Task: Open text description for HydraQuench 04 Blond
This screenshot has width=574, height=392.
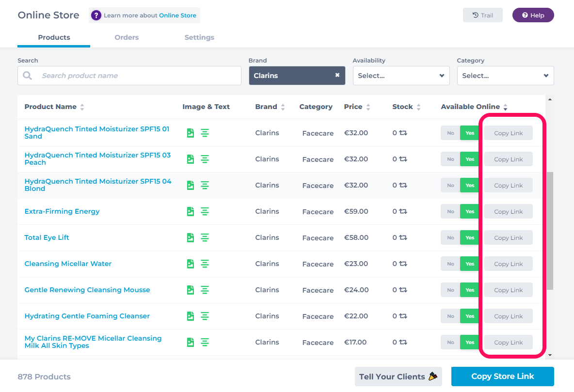Action: (x=205, y=185)
